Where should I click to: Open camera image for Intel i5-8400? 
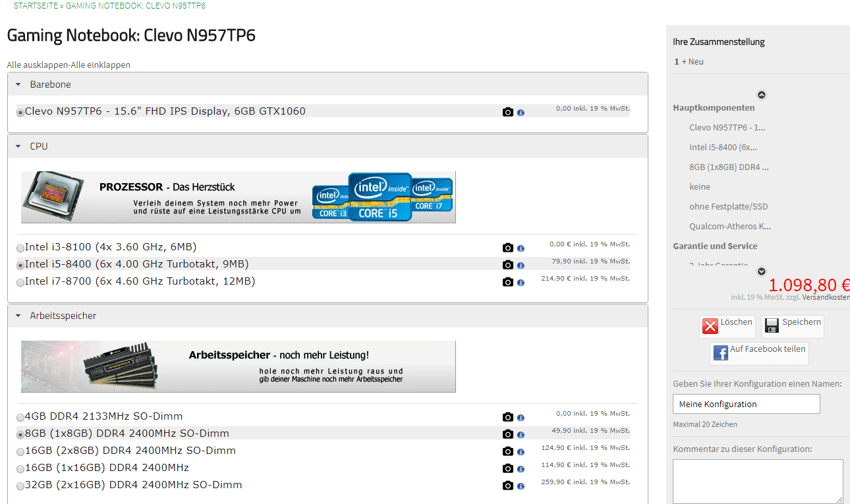(507, 265)
